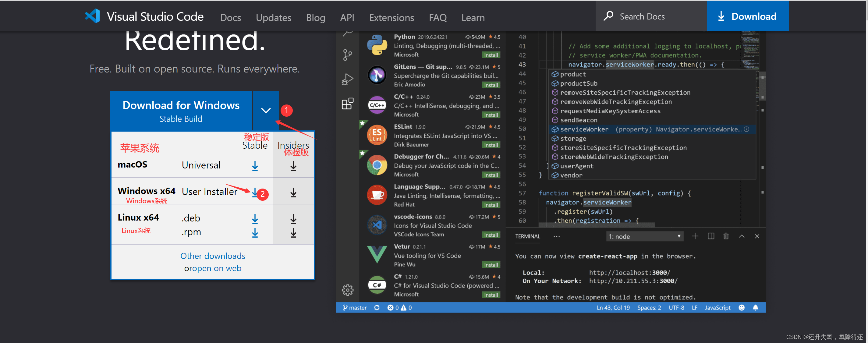The width and height of the screenshot is (868, 343).
Task: Install the ESLint extension
Action: (491, 145)
